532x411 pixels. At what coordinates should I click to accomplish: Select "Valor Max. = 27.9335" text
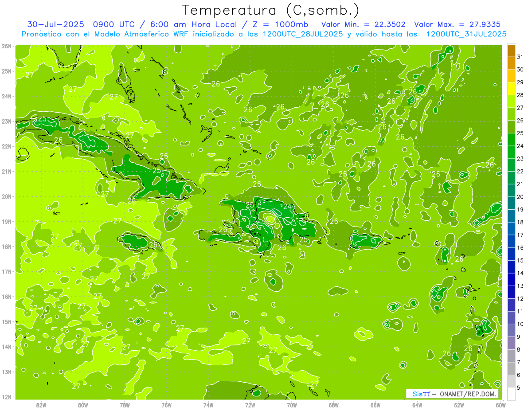click(458, 24)
